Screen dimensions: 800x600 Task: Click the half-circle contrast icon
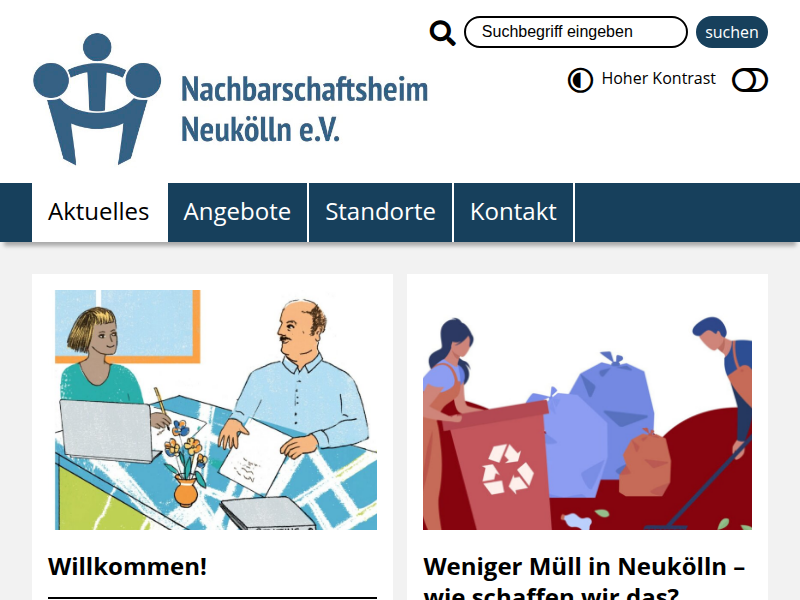[580, 80]
